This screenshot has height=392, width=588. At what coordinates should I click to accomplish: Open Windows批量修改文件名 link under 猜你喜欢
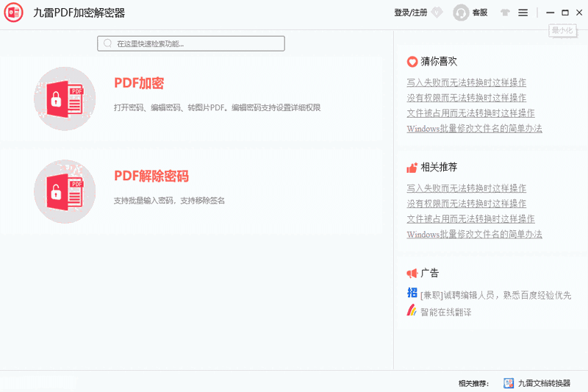[x=474, y=129]
